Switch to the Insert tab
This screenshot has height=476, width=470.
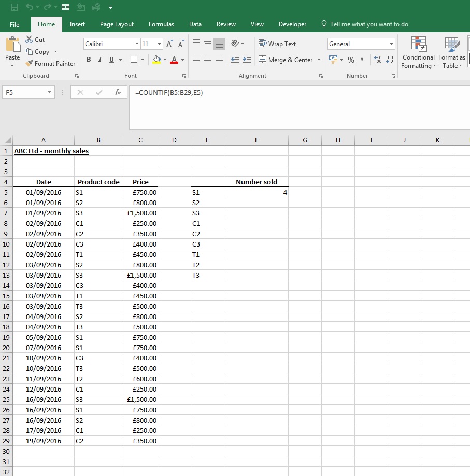tap(77, 24)
